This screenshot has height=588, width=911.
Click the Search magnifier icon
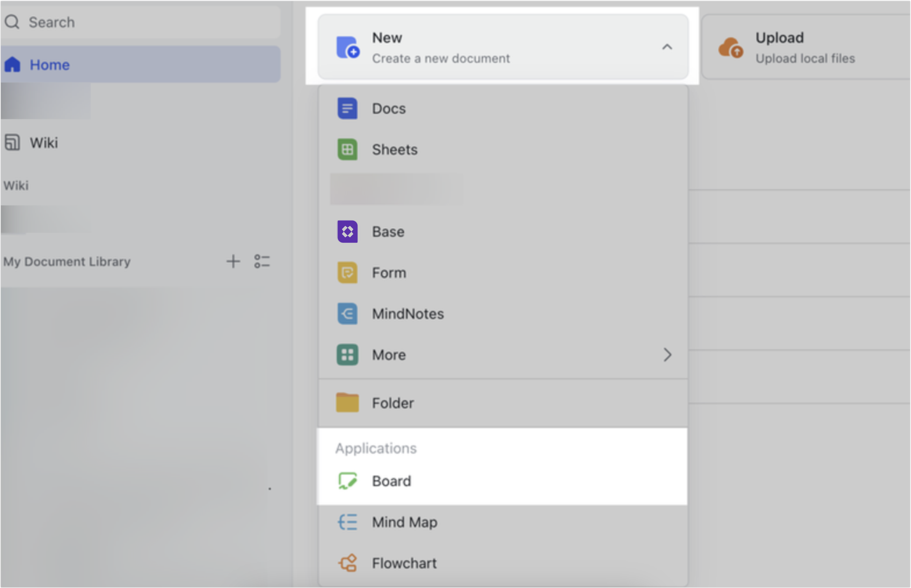[x=12, y=22]
